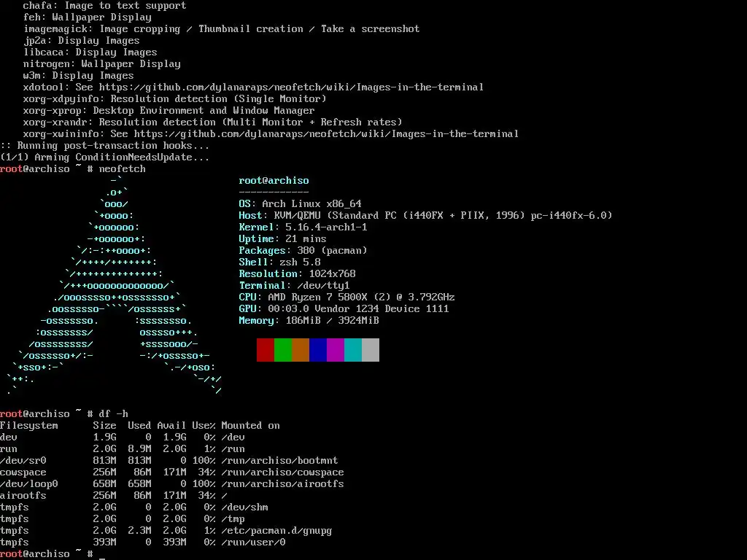
Task: Click the 'w3m: Display Images' line
Action: (79, 76)
